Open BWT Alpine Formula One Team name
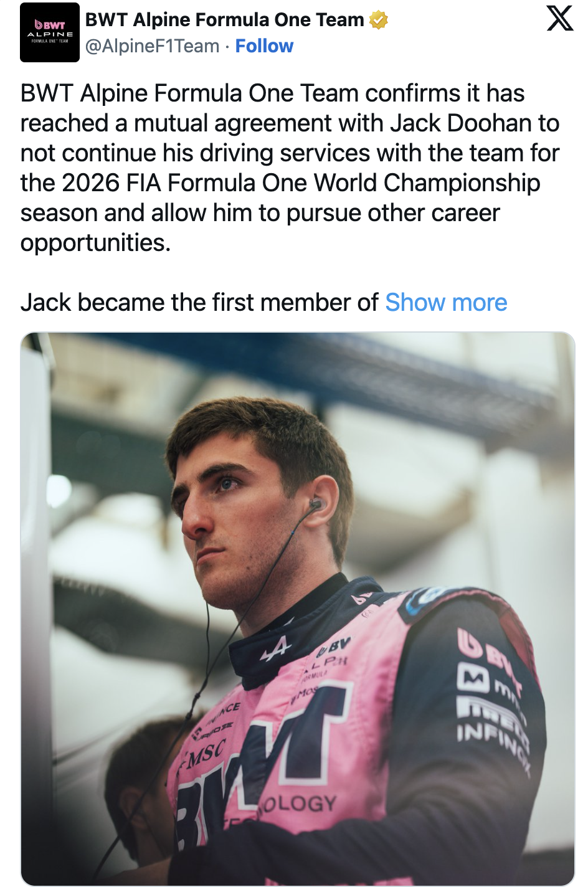Screen dimensions: 588x887 224,20
